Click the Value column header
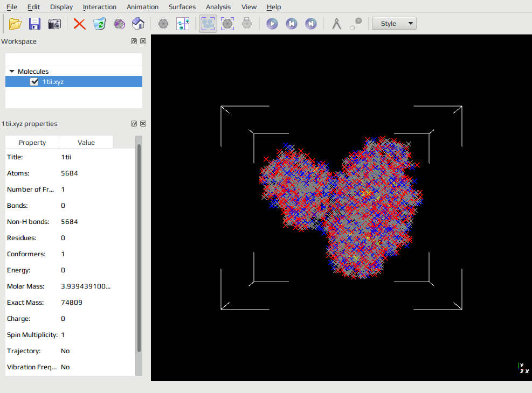The width and height of the screenshot is (532, 393). [x=86, y=142]
